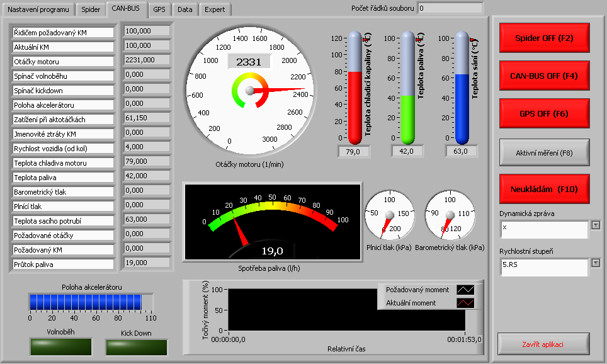Open the Expert tab
607x364 pixels.
215,9
